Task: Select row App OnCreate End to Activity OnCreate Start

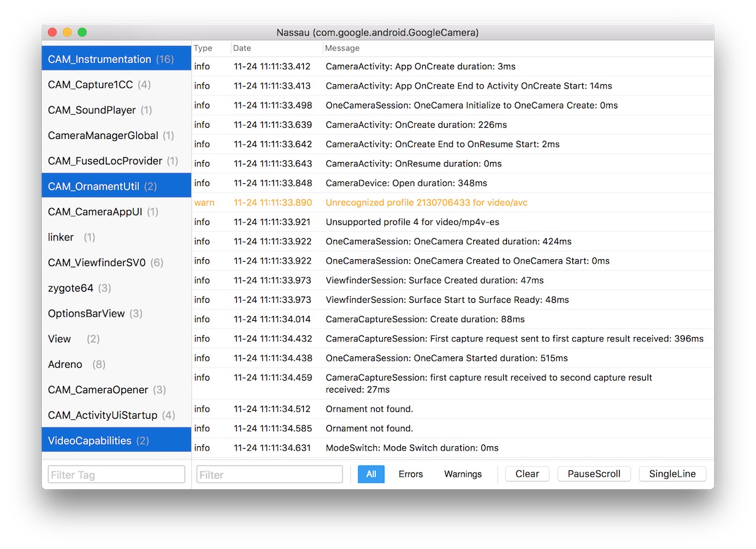Action: click(x=453, y=86)
